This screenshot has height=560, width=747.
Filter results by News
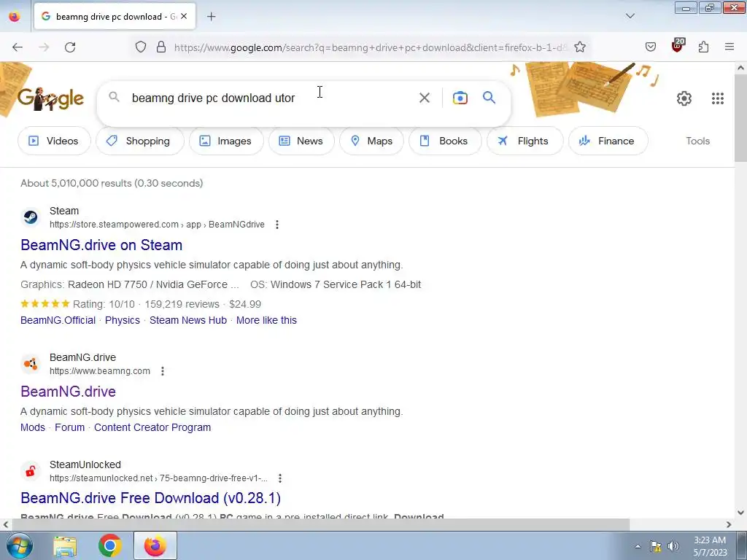point(301,141)
